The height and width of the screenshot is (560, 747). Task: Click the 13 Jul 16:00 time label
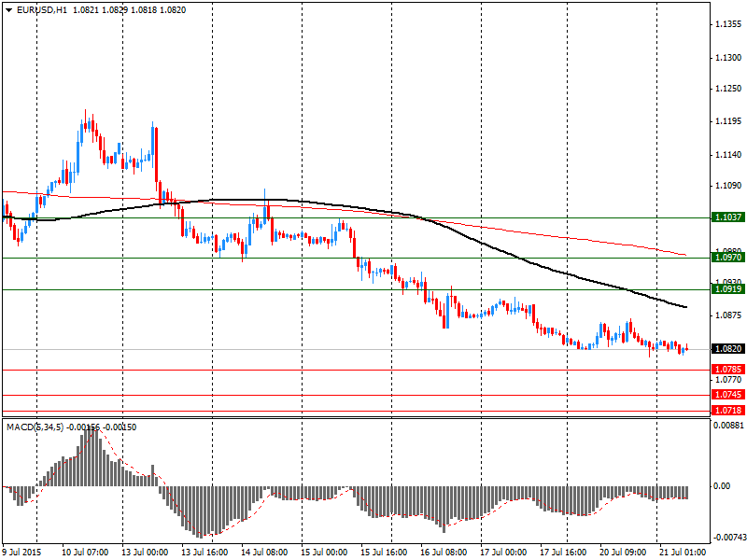[x=204, y=553]
